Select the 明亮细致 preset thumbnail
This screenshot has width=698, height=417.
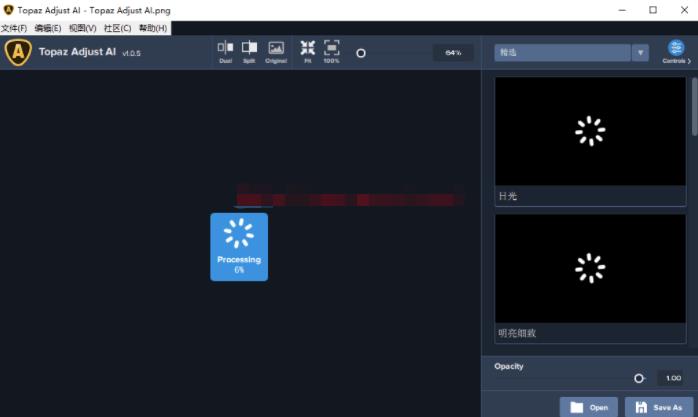click(590, 268)
